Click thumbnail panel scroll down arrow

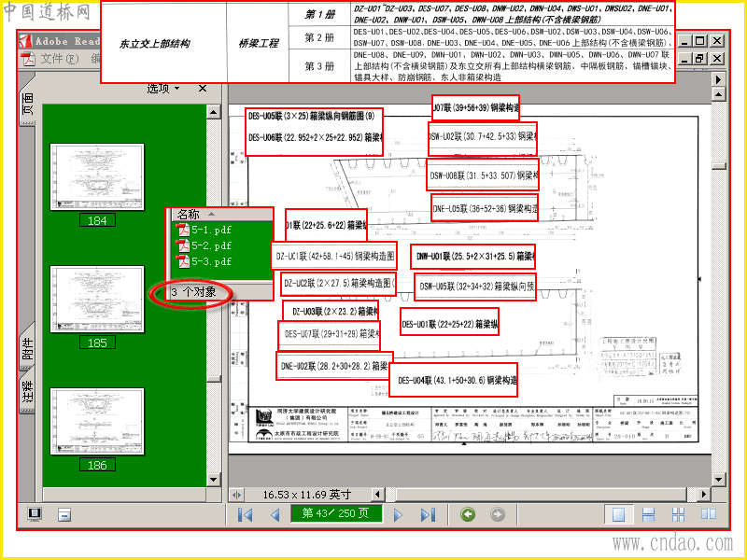pyautogui.click(x=214, y=480)
